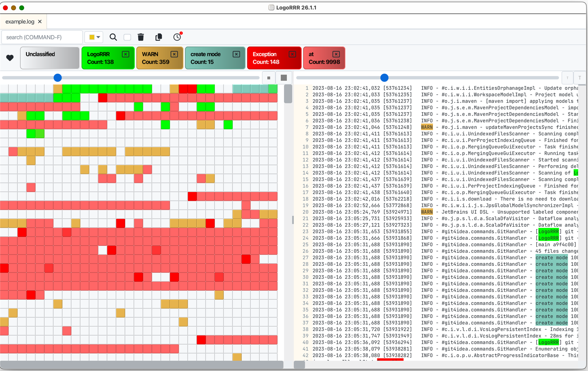Click the split pane divider grip
Image resolution: width=588 pixels, height=371 pixels.
[x=293, y=220]
